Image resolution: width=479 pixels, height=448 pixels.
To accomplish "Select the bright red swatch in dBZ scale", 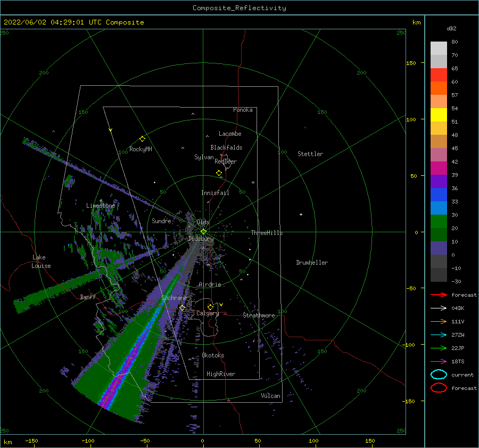I will tap(439, 75).
